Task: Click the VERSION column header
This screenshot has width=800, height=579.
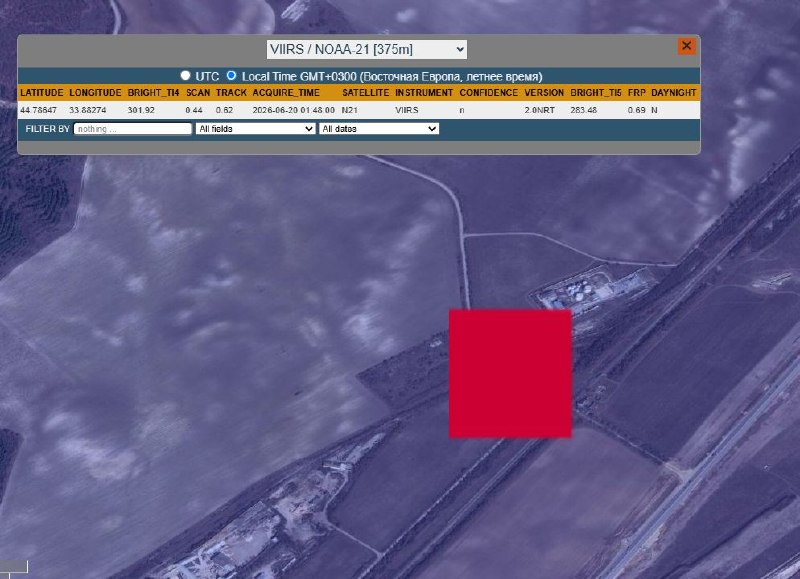Action: click(x=544, y=93)
